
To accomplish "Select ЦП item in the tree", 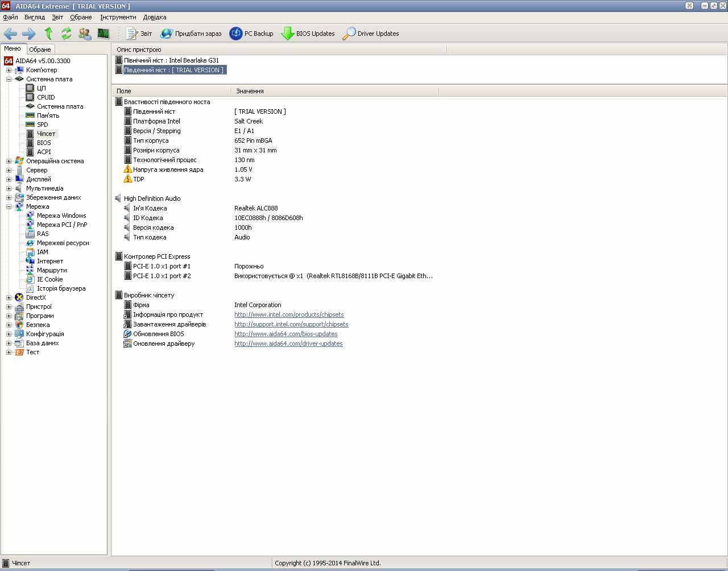I will [42, 88].
